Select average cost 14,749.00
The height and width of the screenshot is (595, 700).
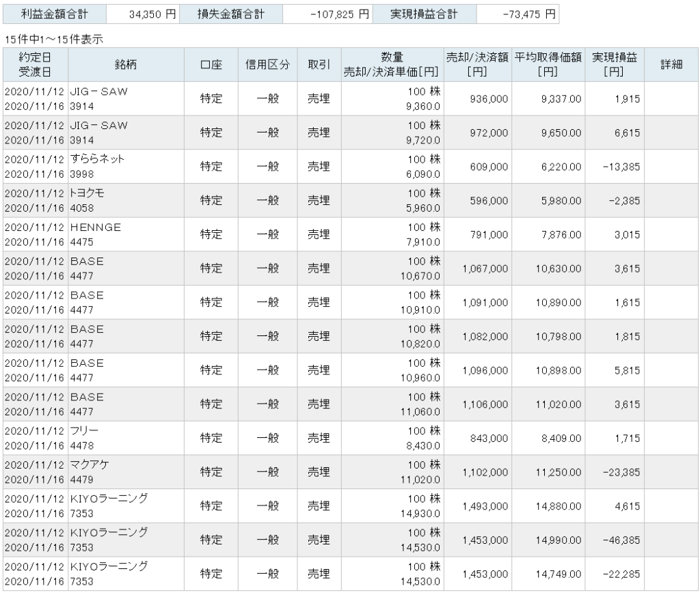click(x=558, y=574)
